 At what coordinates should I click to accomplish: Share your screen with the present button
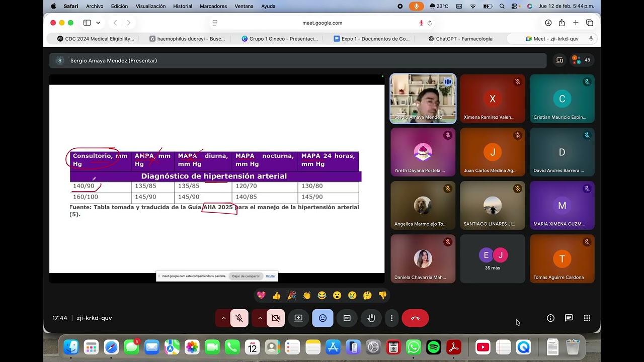298,318
